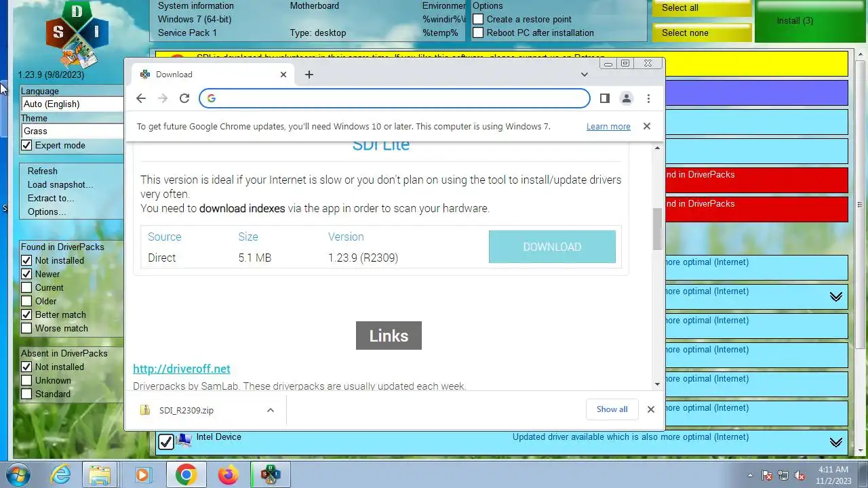The image size is (868, 488).
Task: Show hidden tray icons
Action: 750,475
